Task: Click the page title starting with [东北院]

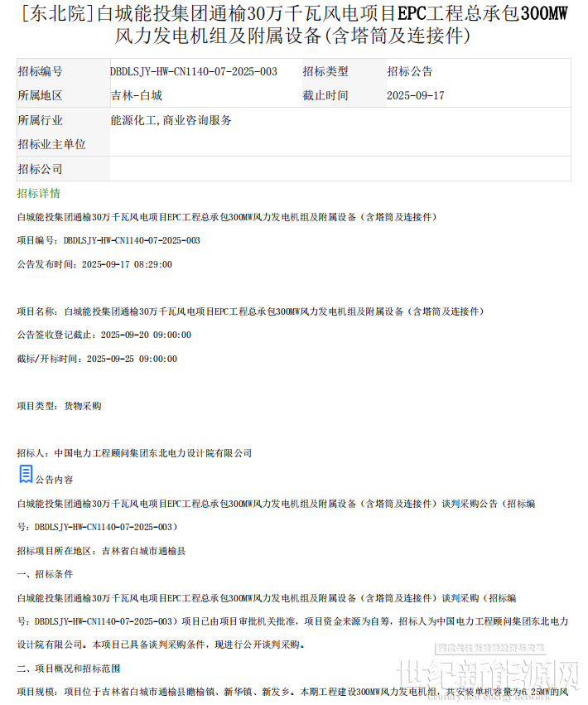Action: [293, 24]
